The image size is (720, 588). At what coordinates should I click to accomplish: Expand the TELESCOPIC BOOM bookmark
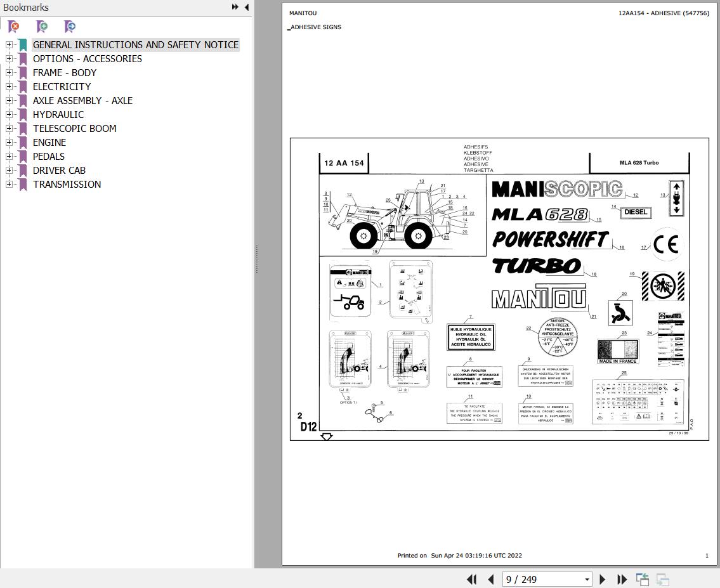coord(9,128)
